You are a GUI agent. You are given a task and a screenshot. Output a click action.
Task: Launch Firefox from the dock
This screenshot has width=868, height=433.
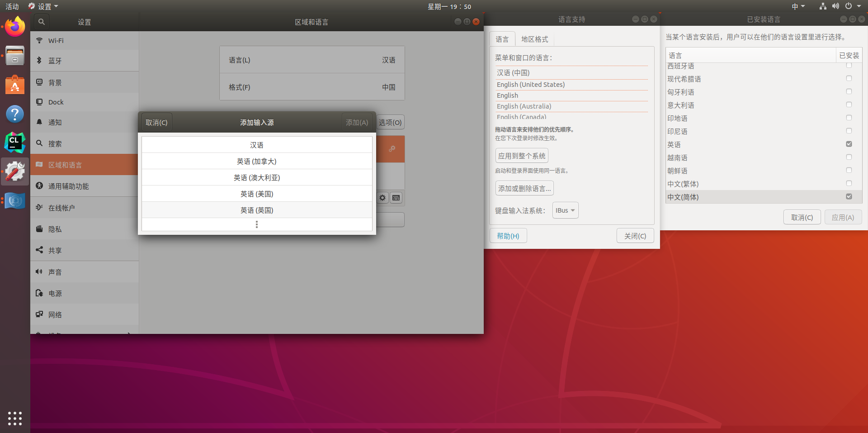point(15,27)
